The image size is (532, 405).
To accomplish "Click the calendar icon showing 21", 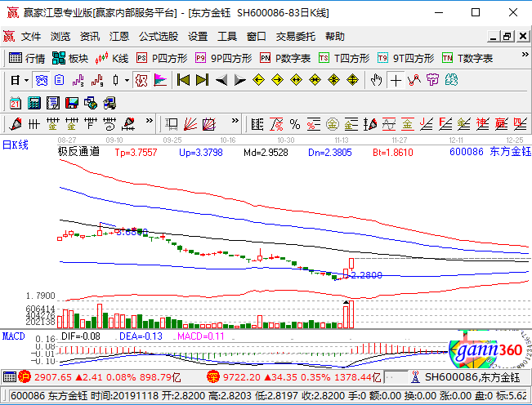I will pos(16,102).
